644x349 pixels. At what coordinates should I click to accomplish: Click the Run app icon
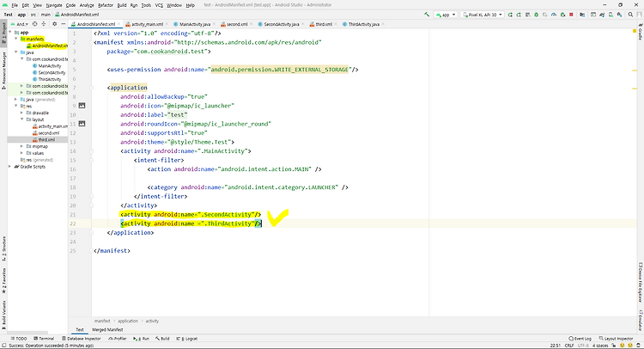[510, 15]
